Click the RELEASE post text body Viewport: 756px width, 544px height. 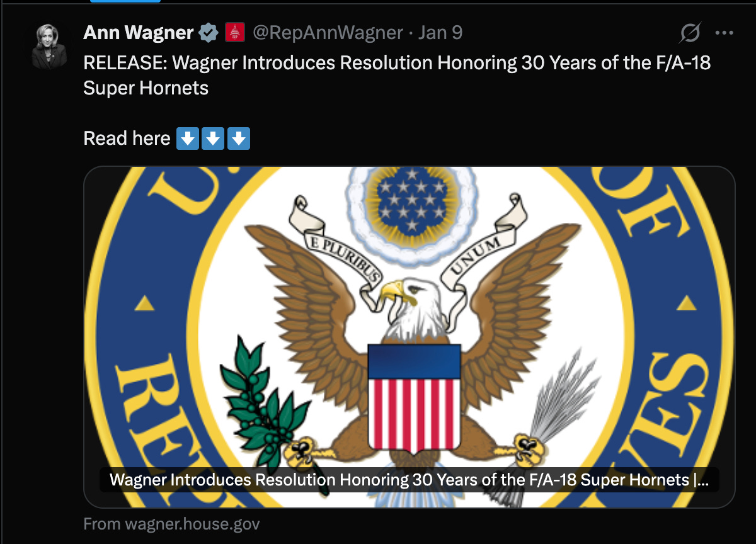coord(397,76)
